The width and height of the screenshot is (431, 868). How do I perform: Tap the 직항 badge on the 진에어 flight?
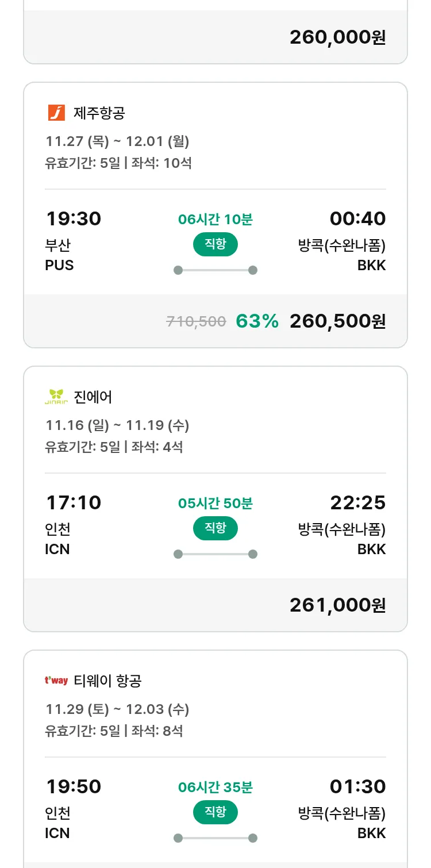click(x=215, y=528)
